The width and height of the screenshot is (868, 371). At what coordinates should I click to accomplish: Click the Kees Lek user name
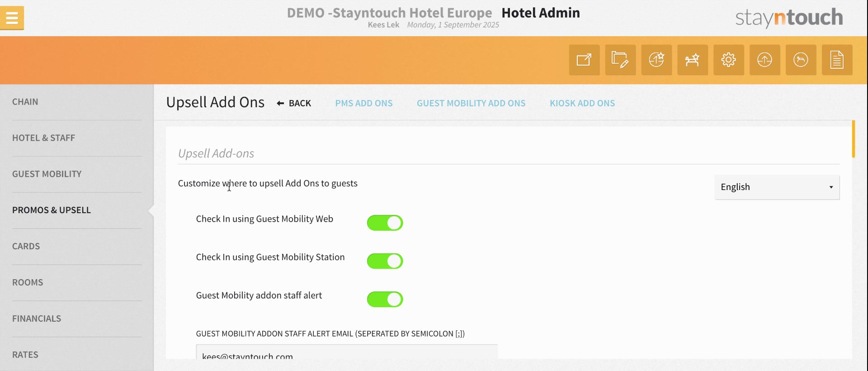coord(383,25)
